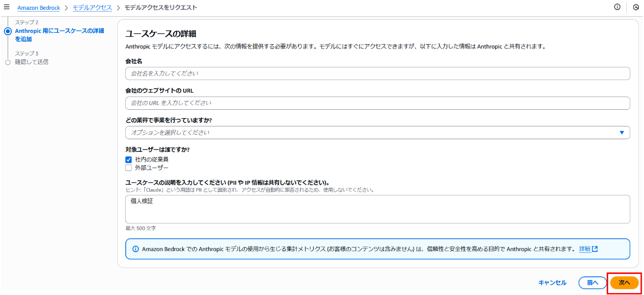Click the 前へ button
The height and width of the screenshot is (295, 644).
coord(592,283)
